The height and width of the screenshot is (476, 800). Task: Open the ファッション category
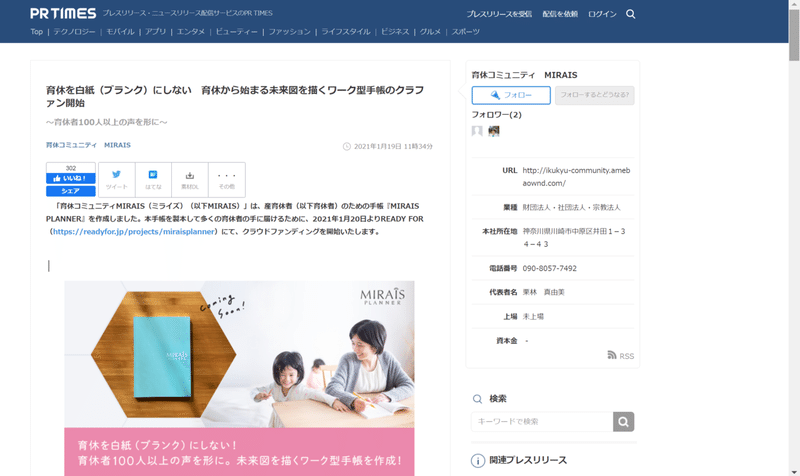pyautogui.click(x=289, y=32)
